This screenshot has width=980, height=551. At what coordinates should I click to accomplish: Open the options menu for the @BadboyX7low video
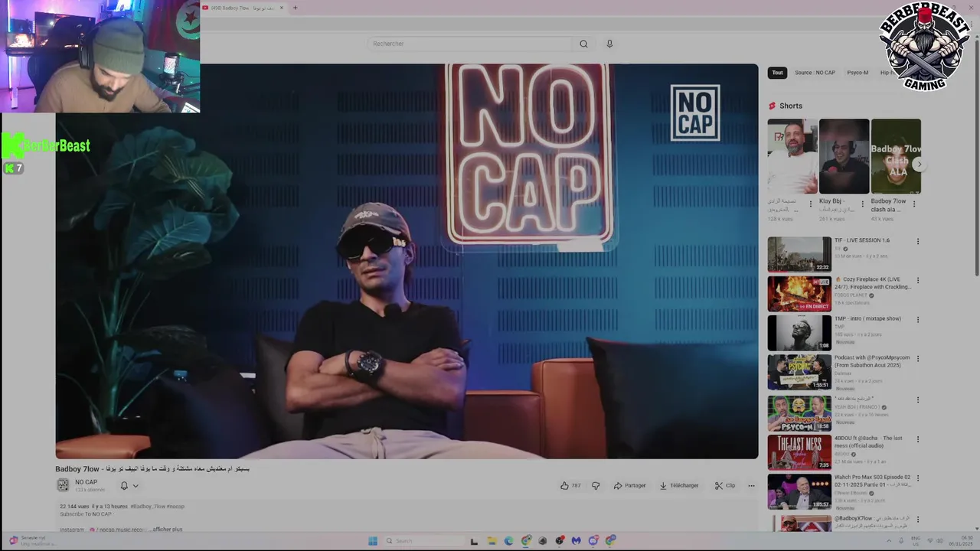coord(917,520)
